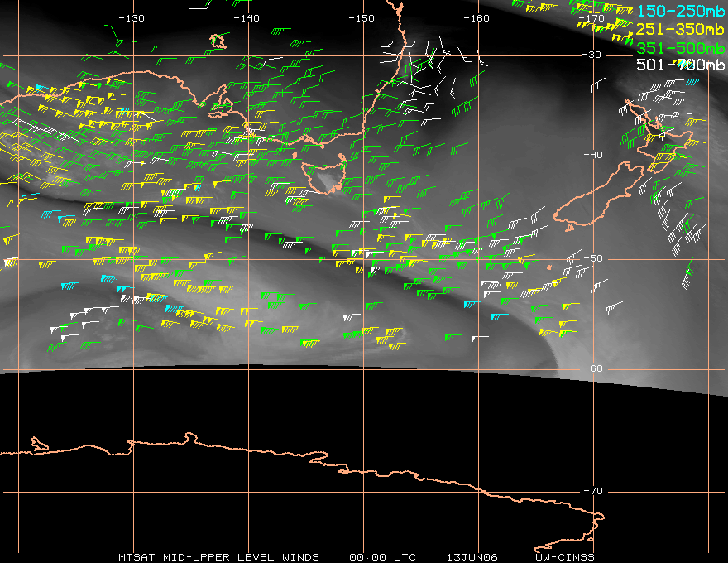Click the -160 longitude label
Viewport: 728px width, 563px height.
[x=477, y=18]
